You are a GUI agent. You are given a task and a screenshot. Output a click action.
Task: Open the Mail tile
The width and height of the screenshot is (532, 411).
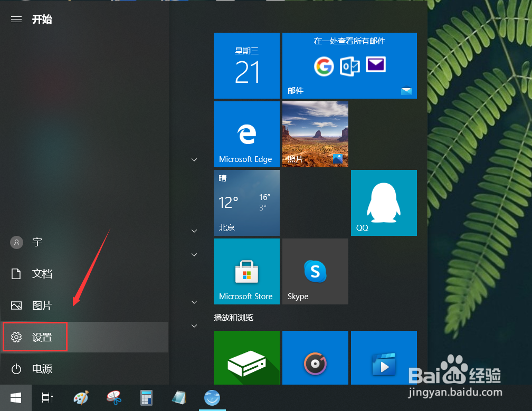(x=349, y=65)
